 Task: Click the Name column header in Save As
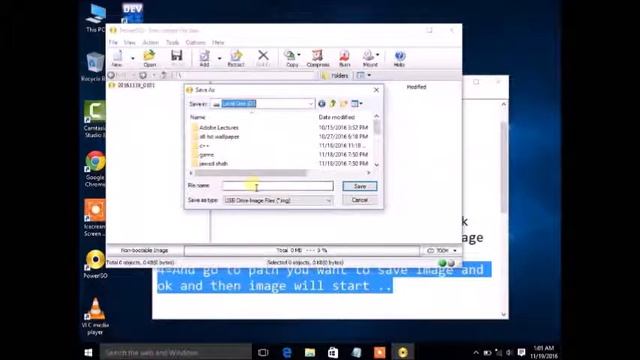[x=198, y=117]
